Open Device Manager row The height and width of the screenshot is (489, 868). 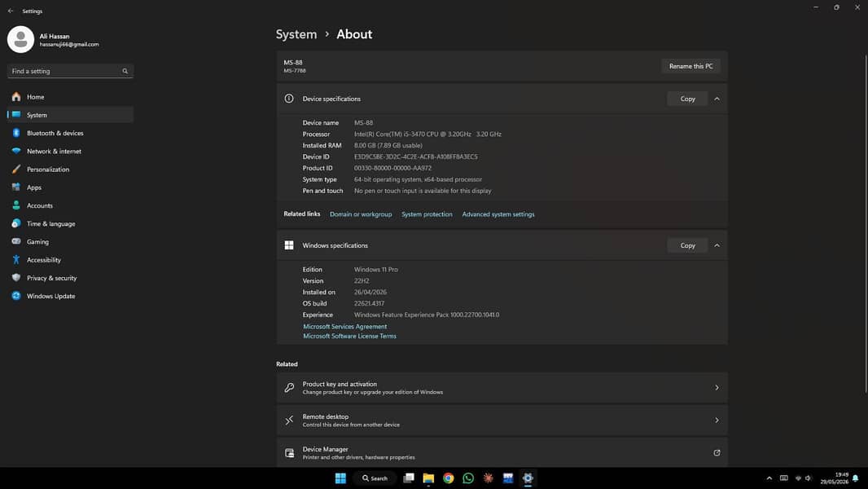502,452
